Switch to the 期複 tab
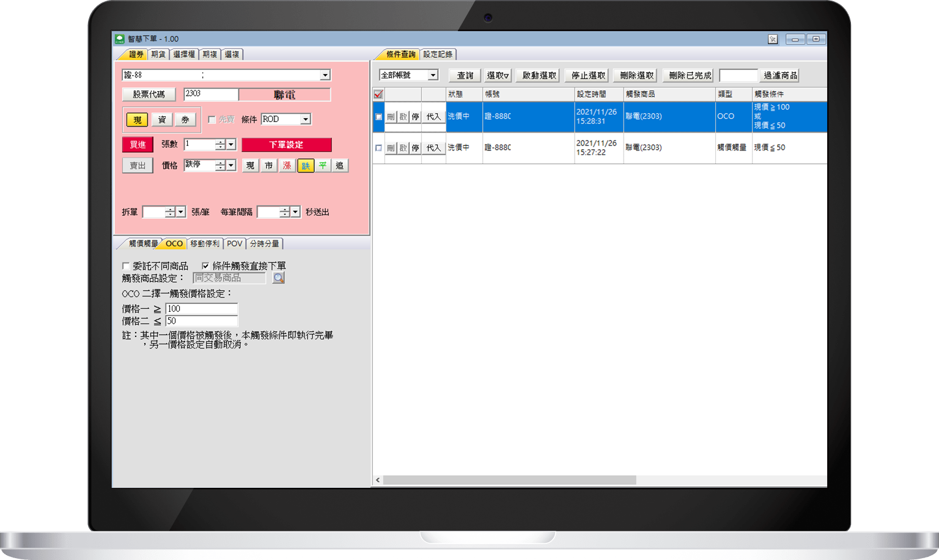Viewport: 939px width, 560px height. coord(210,54)
